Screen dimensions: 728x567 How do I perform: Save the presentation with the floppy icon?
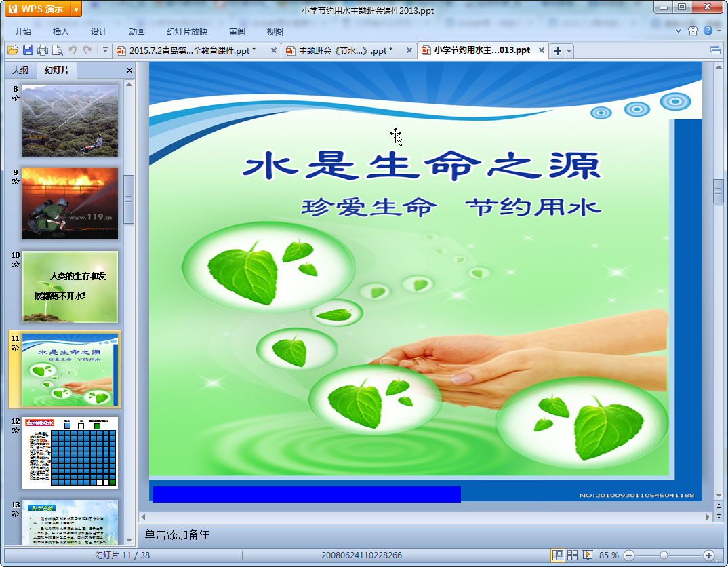pyautogui.click(x=28, y=50)
